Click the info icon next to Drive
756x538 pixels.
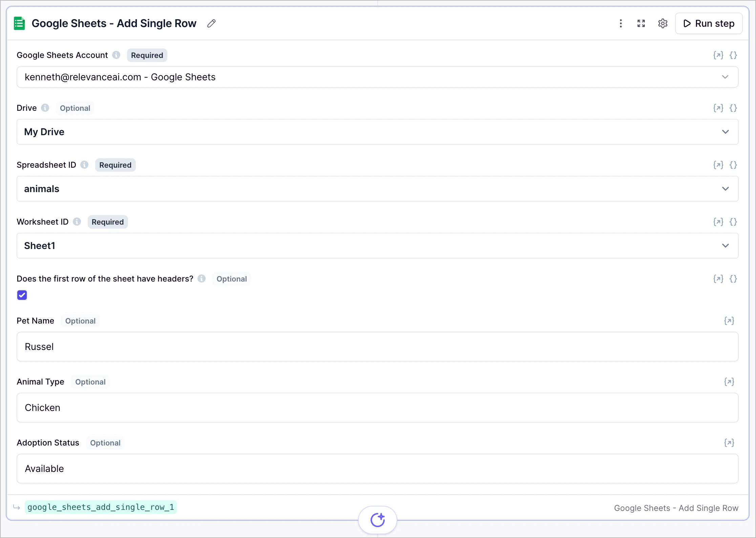[45, 107]
